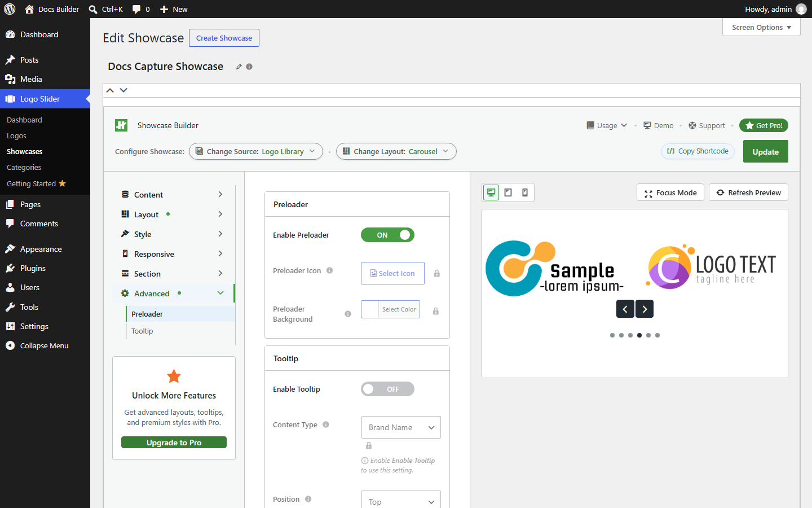This screenshot has width=812, height=508.
Task: Expand Screen Options panel
Action: pyautogui.click(x=761, y=27)
